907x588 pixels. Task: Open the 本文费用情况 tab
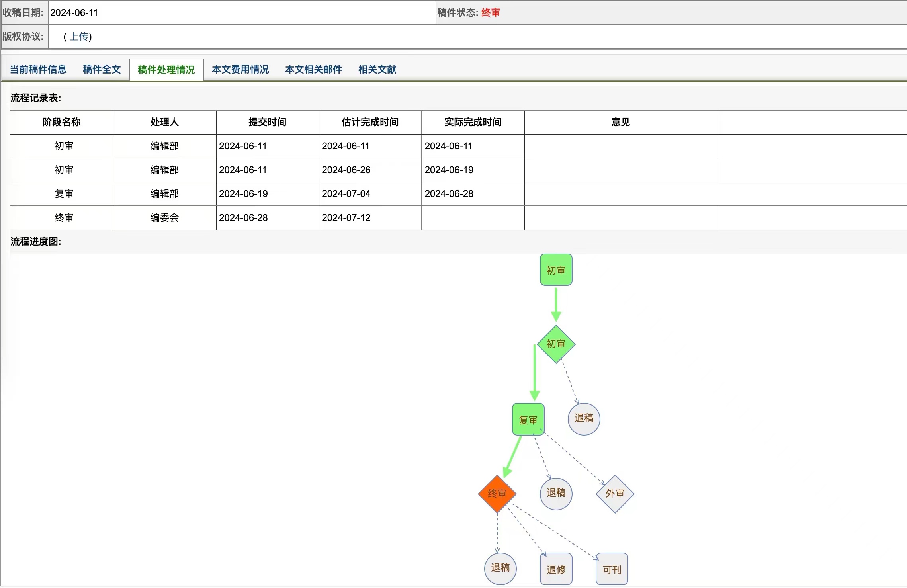240,70
